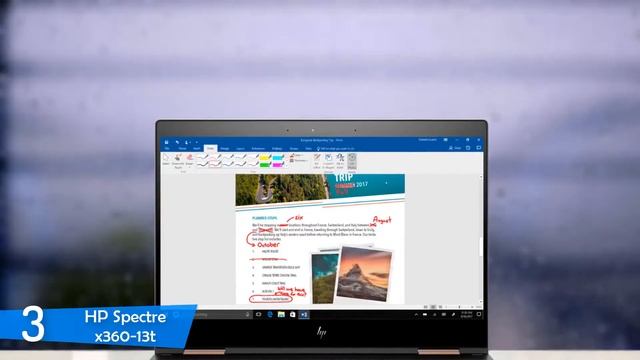This screenshot has width=640, height=360.
Task: Toggle Touch/Mouse mode in quick access toolbar
Action: (187, 142)
